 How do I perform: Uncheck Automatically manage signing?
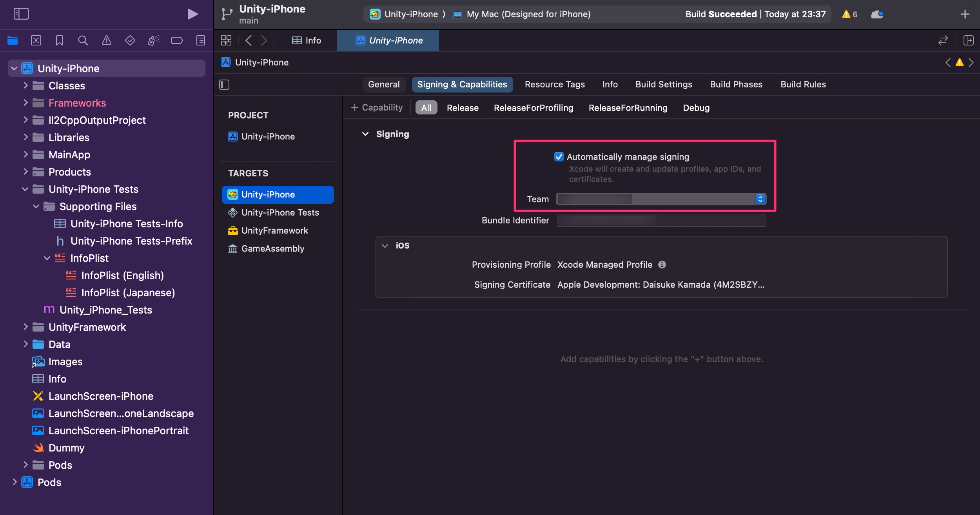[559, 157]
